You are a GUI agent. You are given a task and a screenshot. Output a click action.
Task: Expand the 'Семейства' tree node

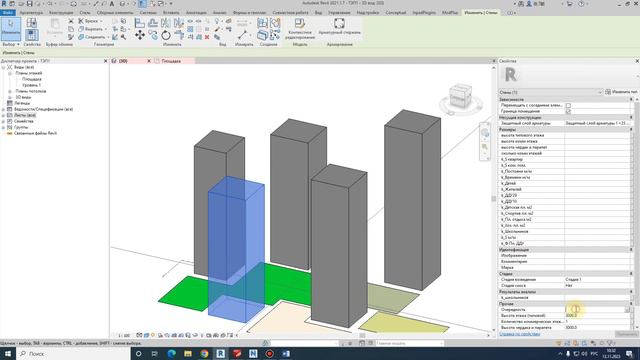point(3,121)
